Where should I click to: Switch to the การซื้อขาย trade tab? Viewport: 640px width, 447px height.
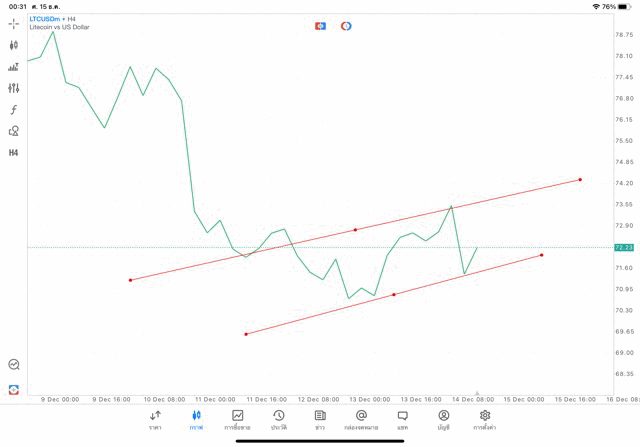(x=238, y=419)
